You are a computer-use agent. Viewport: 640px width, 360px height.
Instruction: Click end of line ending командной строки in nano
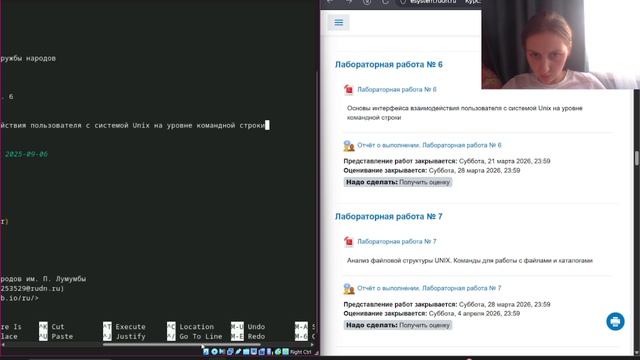coord(267,125)
